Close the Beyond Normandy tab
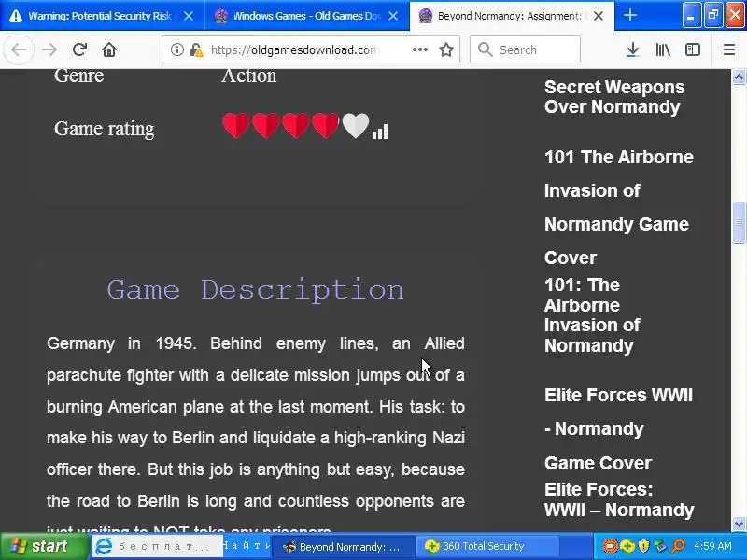This screenshot has height=560, width=747. (x=599, y=16)
